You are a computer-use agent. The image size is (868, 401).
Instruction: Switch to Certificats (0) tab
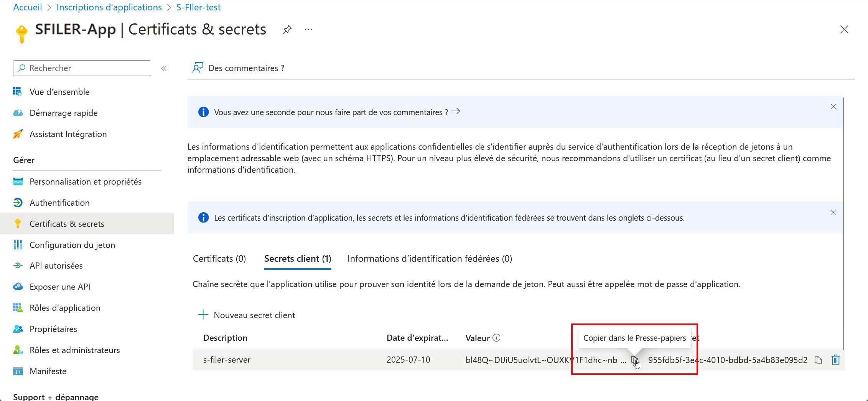click(219, 259)
